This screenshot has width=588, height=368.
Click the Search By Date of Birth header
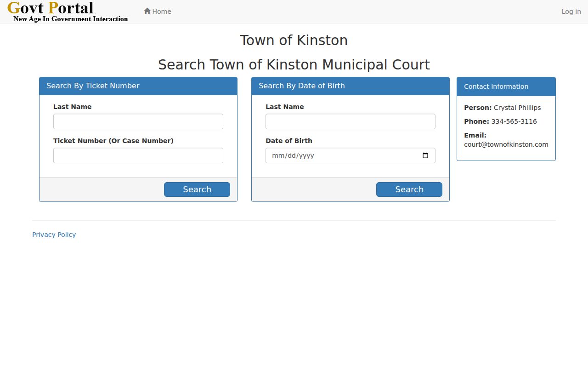tap(351, 86)
